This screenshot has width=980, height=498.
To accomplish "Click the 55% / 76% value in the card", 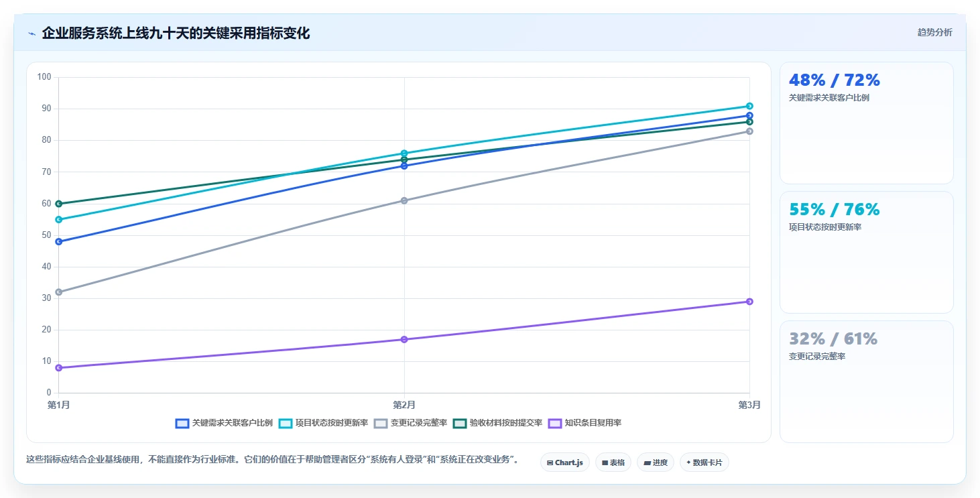I will [x=834, y=210].
